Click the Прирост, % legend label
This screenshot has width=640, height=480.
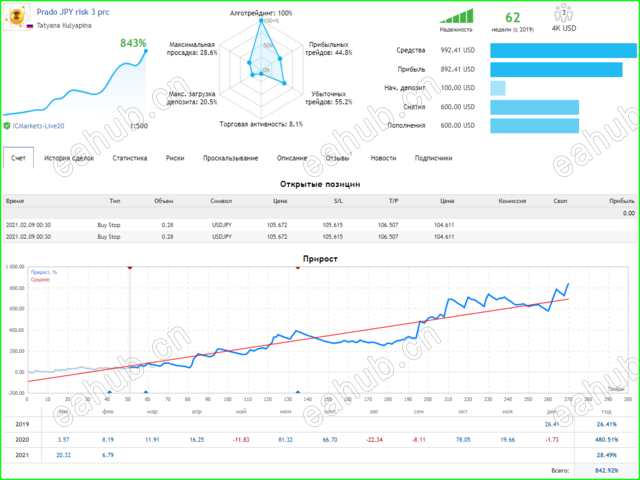pos(44,272)
